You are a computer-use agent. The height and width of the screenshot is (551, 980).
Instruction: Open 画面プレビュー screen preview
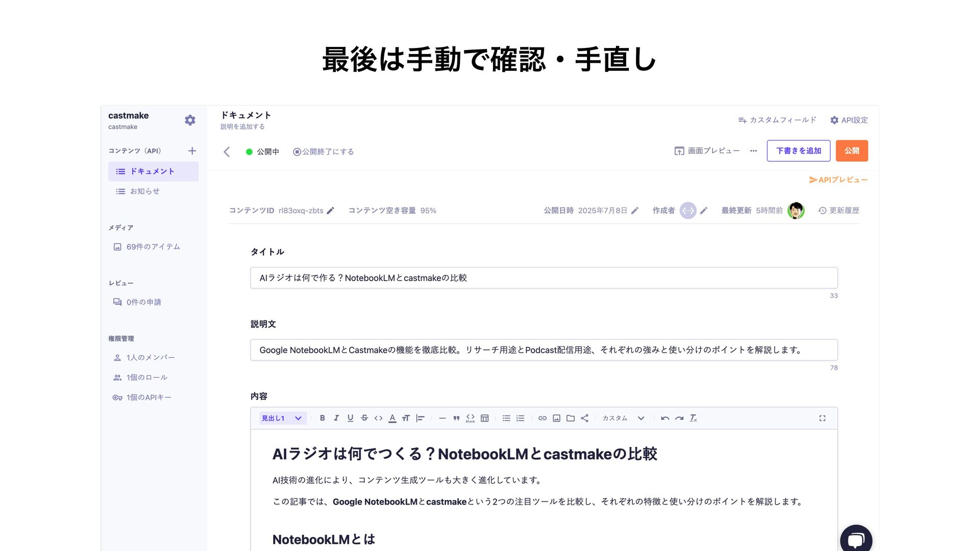707,151
